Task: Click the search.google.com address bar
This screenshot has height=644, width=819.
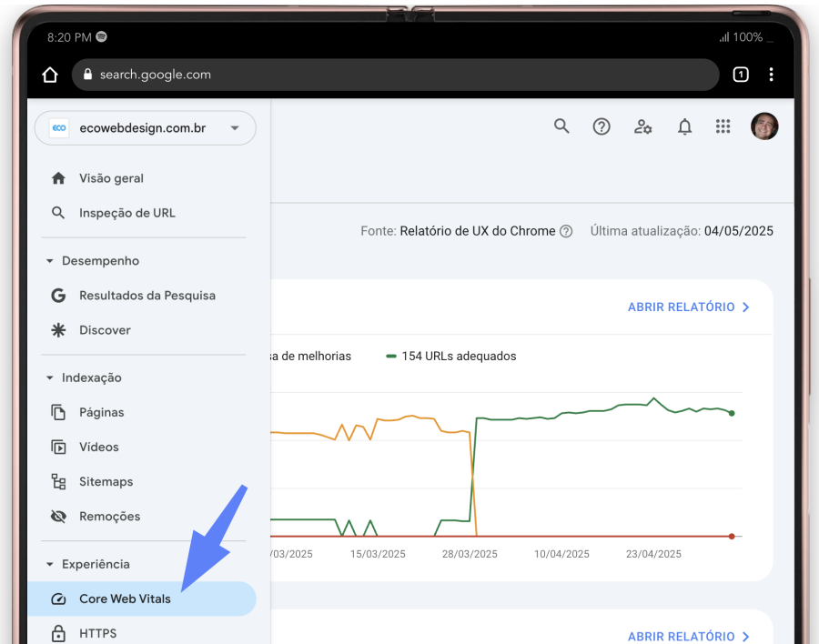Action: click(396, 75)
